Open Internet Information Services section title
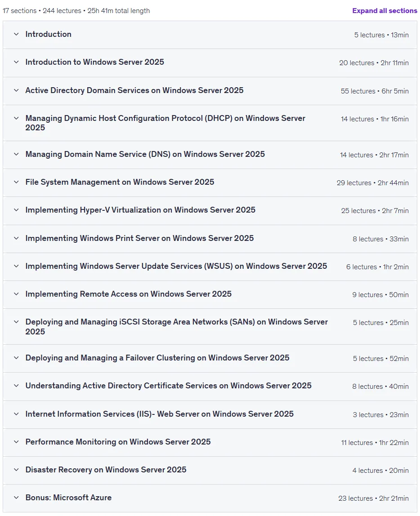 pyautogui.click(x=160, y=414)
